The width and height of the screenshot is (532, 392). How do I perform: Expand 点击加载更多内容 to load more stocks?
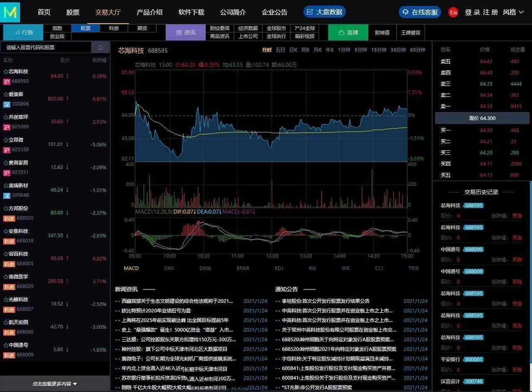[x=54, y=384]
